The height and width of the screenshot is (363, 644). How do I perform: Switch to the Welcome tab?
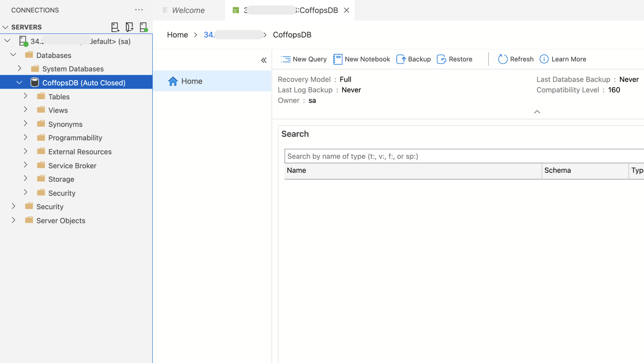click(188, 10)
